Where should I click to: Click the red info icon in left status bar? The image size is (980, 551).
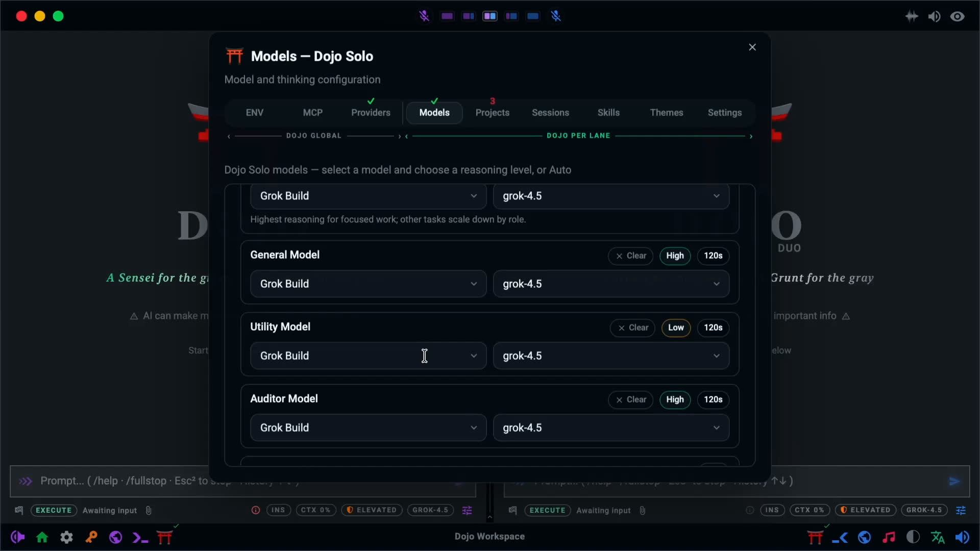[x=256, y=510]
